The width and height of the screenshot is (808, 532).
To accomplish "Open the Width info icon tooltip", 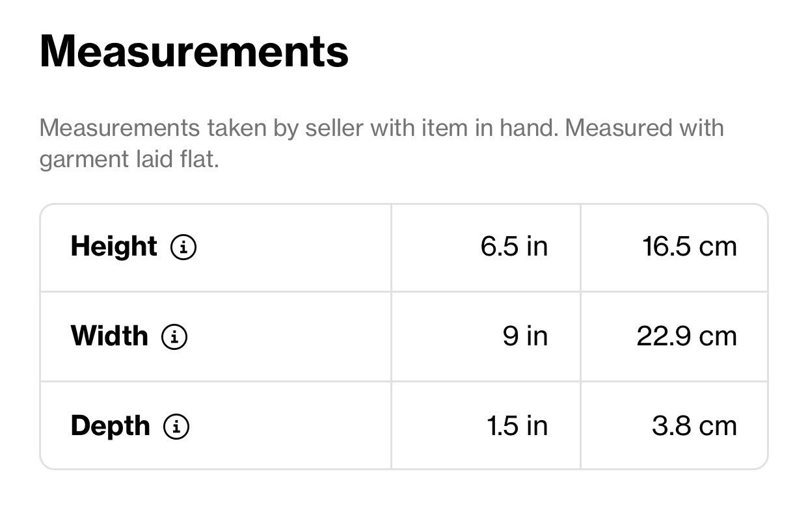I will click(x=174, y=337).
